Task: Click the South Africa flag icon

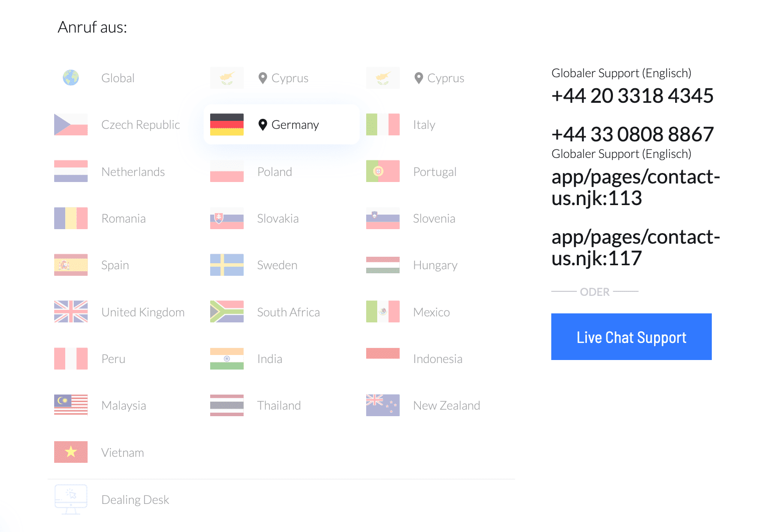Action: 227,312
